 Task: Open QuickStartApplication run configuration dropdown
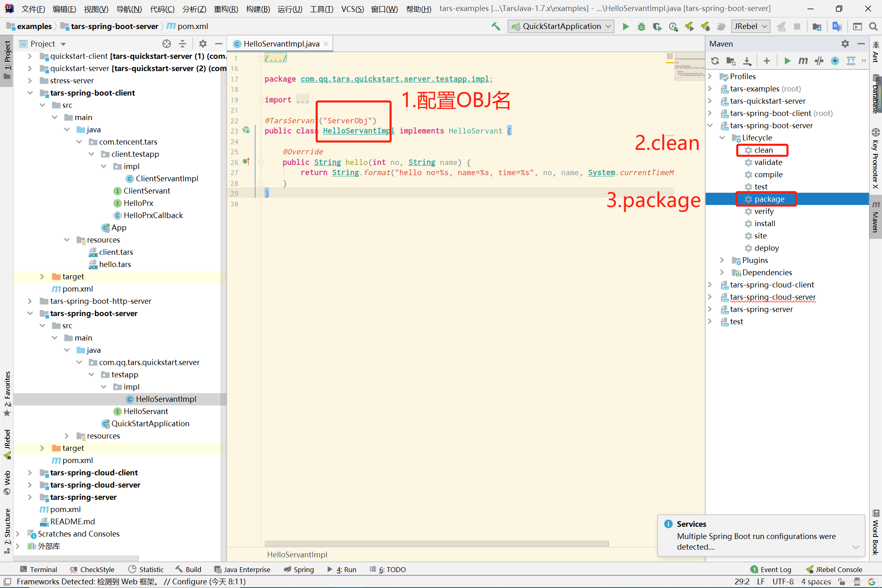562,27
